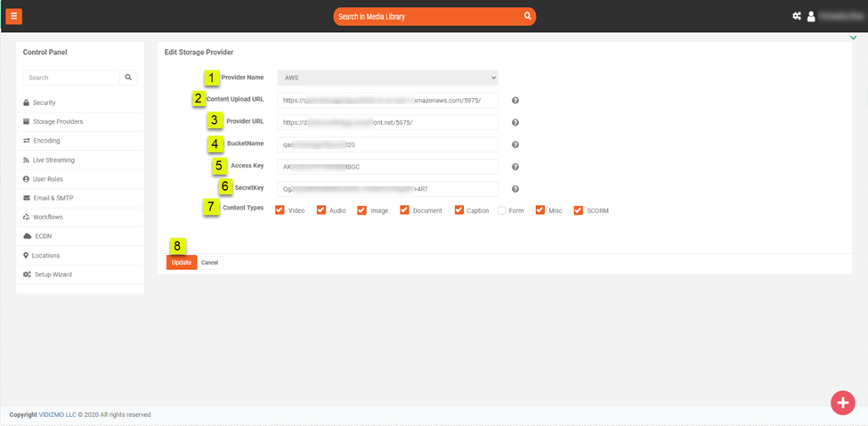The width and height of the screenshot is (868, 426).
Task: Enable the Form content type checkbox
Action: point(502,210)
